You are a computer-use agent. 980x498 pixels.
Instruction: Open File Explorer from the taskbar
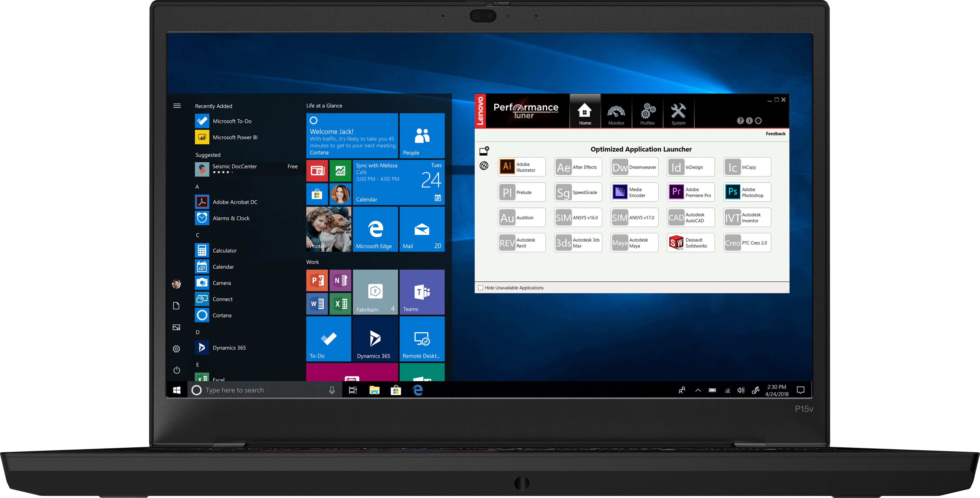(374, 390)
